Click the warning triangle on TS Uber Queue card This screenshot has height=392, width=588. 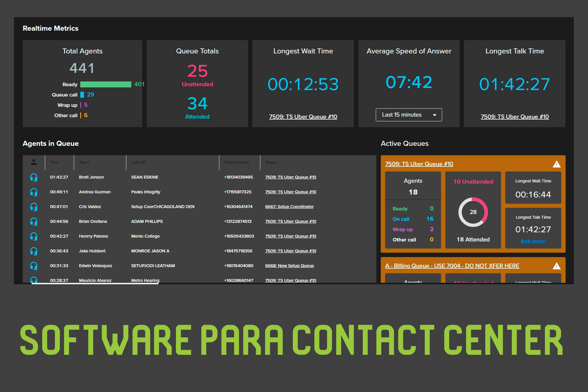point(556,164)
